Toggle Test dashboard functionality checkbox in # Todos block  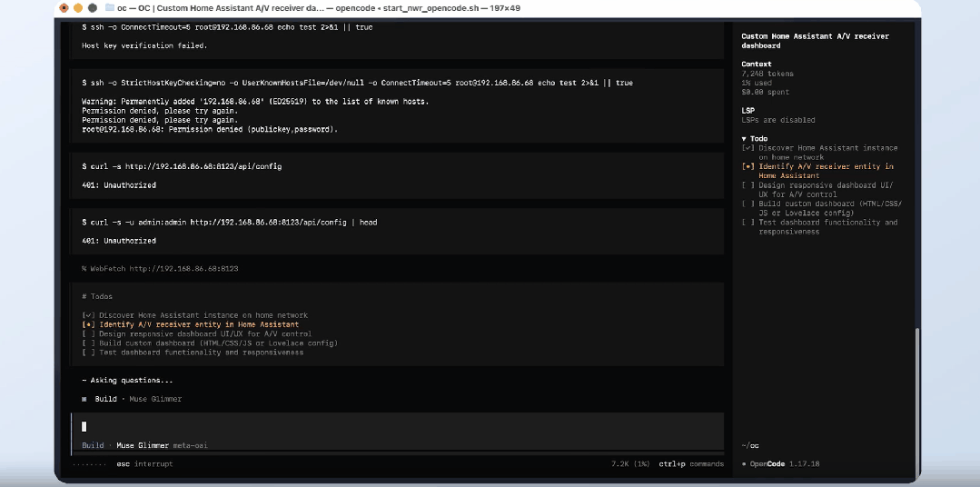tap(89, 353)
